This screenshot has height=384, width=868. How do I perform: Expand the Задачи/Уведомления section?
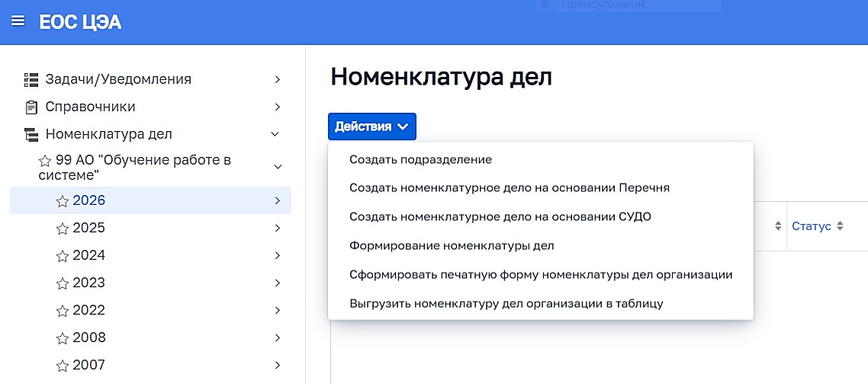click(x=278, y=79)
